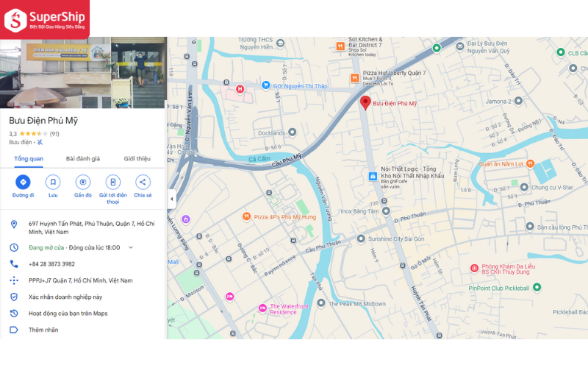588x368 pixels.
Task: Click the Quán ăn Năm Lợi restaurant icon
Action: coord(530,163)
